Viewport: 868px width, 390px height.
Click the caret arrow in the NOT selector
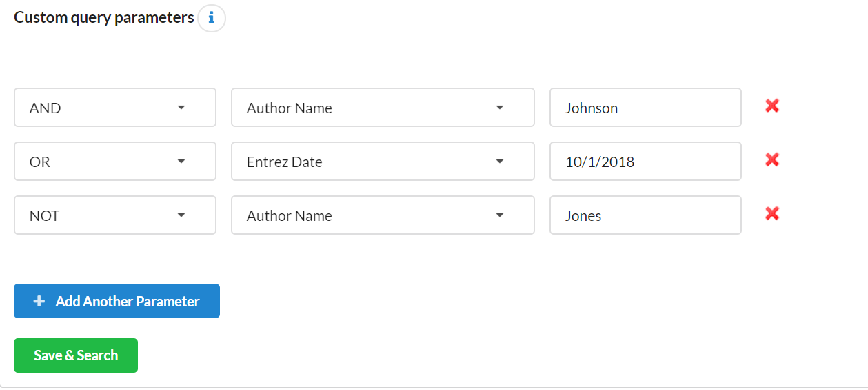(181, 215)
